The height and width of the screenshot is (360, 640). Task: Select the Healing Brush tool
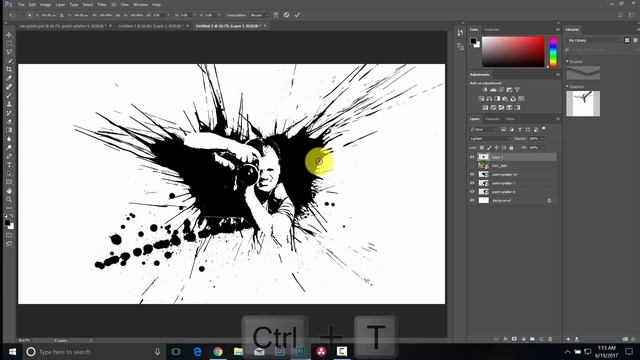9,87
